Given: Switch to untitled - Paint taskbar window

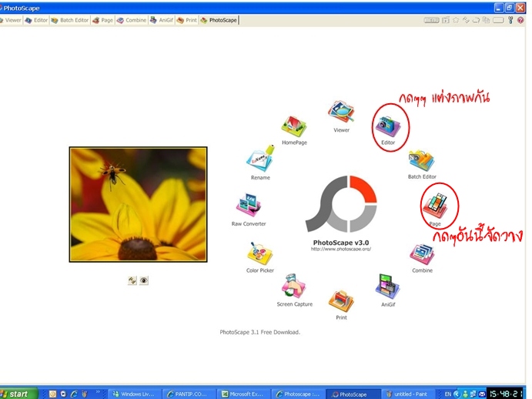Looking at the screenshot, I should [407, 394].
